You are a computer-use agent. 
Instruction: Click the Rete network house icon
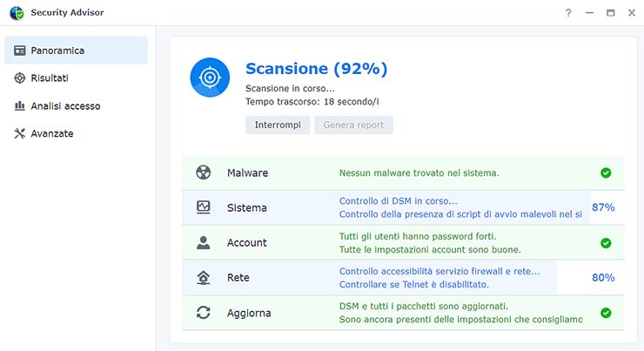(204, 278)
